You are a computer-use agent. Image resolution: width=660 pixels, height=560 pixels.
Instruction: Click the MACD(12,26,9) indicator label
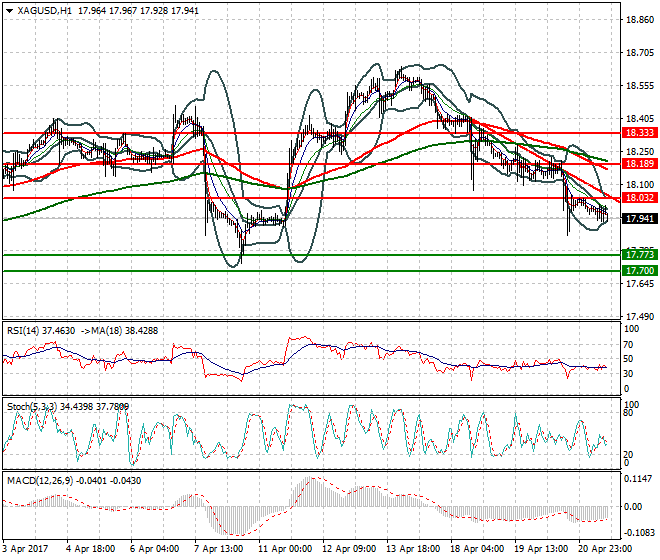tap(38, 481)
